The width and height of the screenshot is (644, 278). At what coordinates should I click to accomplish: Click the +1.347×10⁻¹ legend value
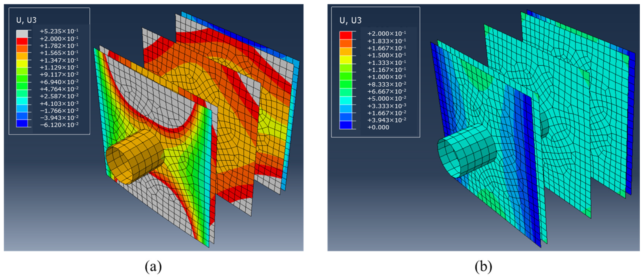click(59, 60)
